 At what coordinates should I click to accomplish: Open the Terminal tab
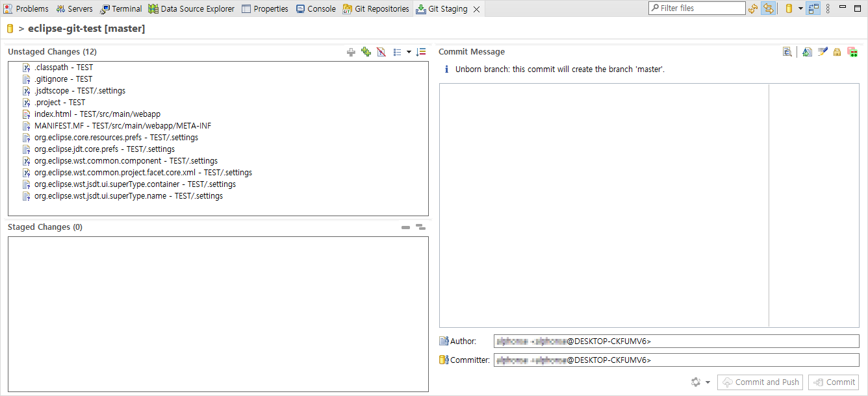click(x=121, y=9)
